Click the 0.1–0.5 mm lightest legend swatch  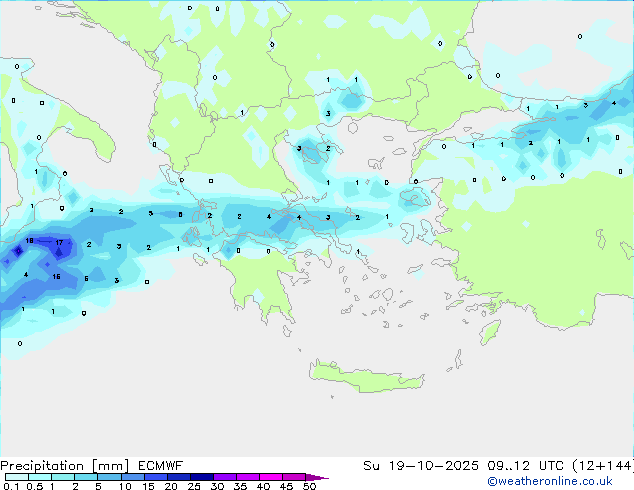tap(17, 477)
